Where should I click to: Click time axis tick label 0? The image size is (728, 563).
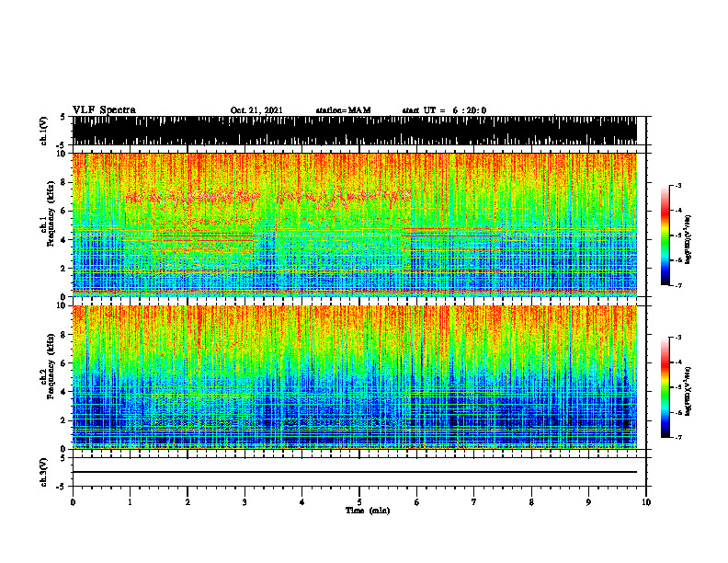pos(73,502)
